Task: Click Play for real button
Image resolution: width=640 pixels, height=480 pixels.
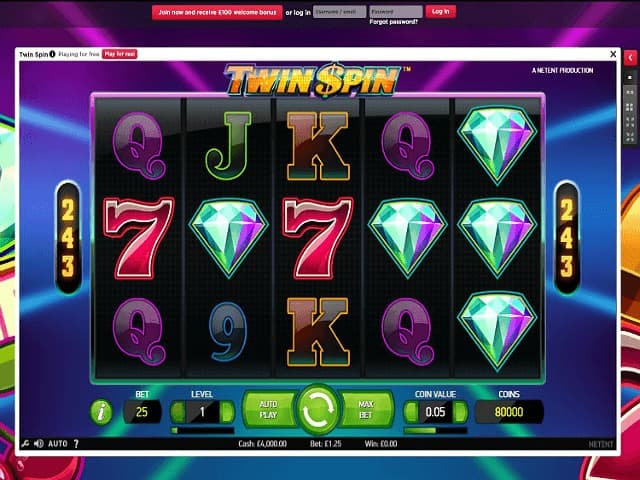Action: [120, 54]
